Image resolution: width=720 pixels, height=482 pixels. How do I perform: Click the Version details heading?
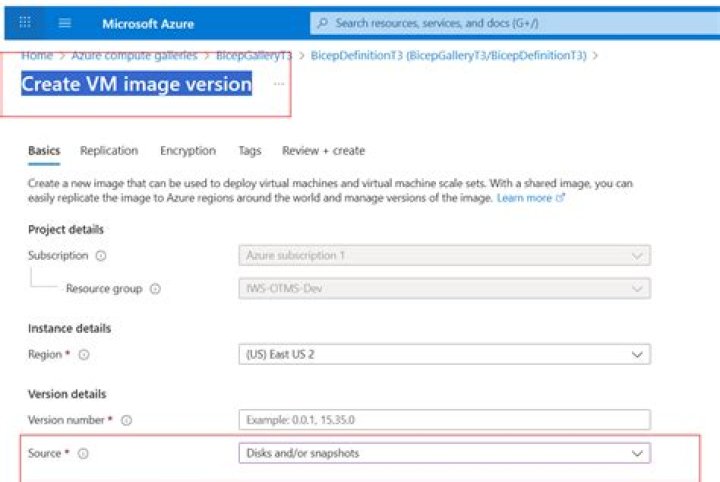67,394
